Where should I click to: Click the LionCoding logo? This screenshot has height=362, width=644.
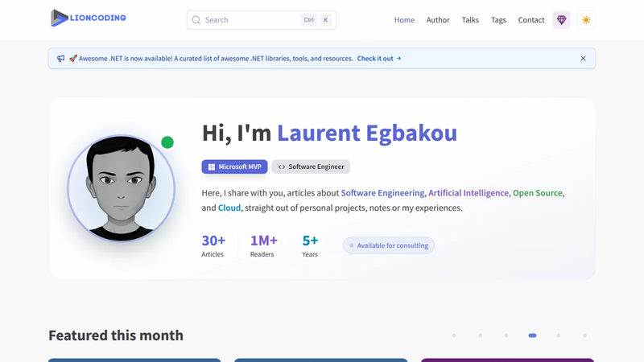tap(89, 18)
